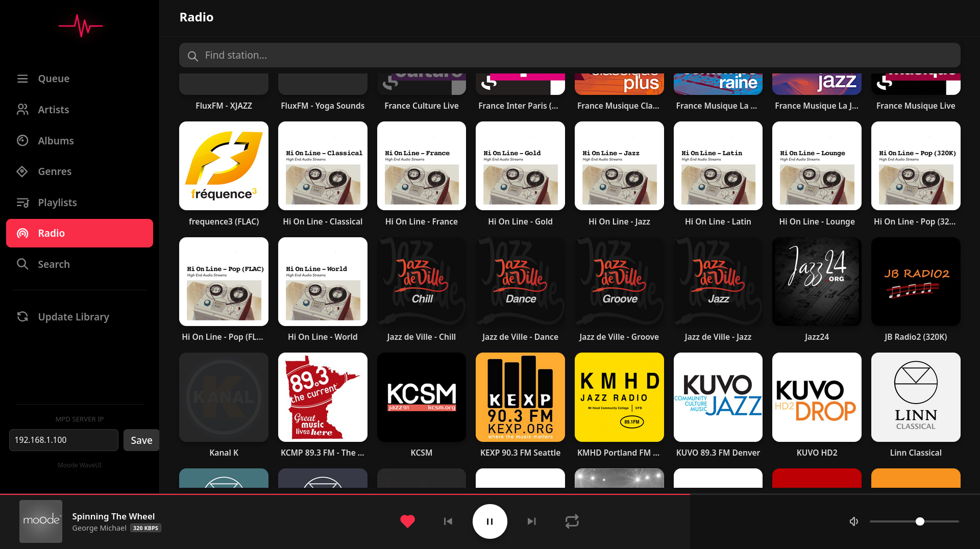980x549 pixels.
Task: Open the Playlists section
Action: 80,203
